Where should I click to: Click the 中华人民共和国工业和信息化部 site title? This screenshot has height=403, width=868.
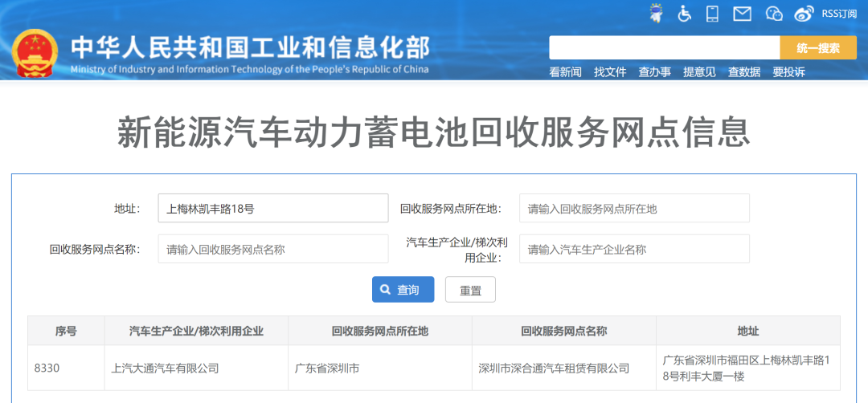pyautogui.click(x=250, y=49)
